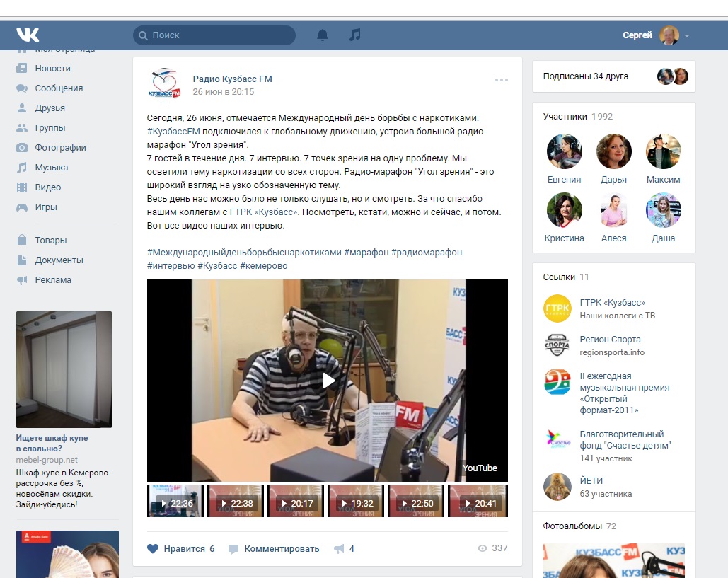Click Нравится to like the post
This screenshot has width=728, height=578.
point(185,549)
